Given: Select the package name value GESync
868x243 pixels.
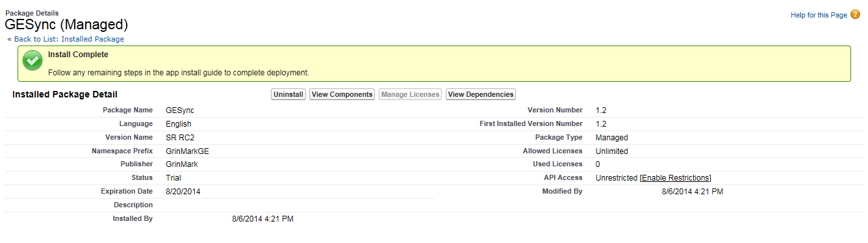Looking at the screenshot, I should 180,110.
